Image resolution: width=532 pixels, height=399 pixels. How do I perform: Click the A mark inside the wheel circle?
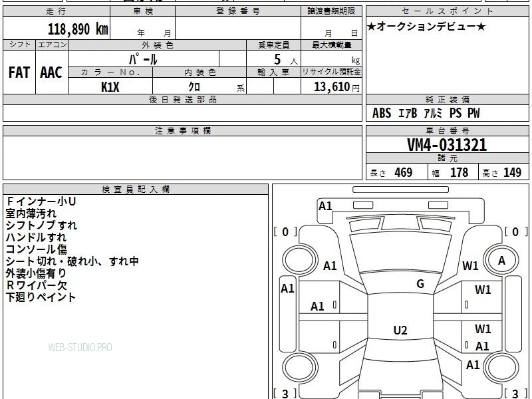(x=501, y=261)
